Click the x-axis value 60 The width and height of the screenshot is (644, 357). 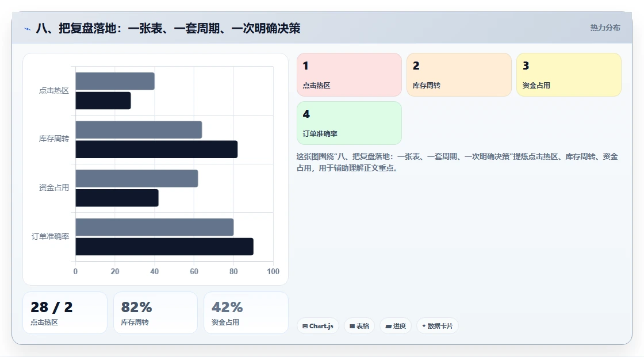coord(194,271)
